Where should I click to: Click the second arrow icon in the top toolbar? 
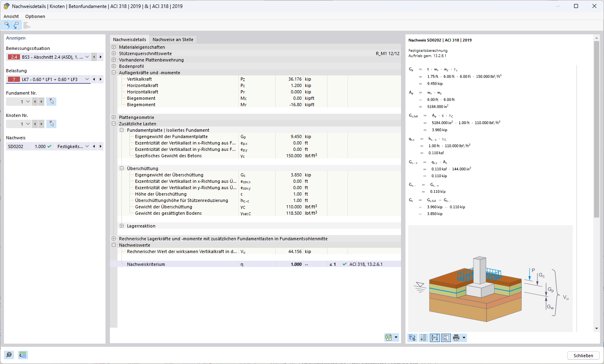tap(16, 25)
